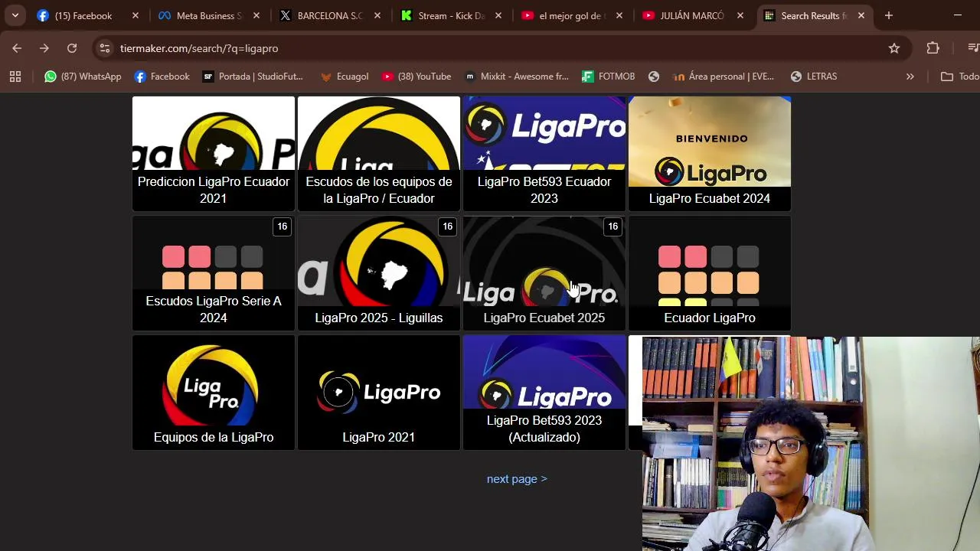Viewport: 980px width, 551px height.
Task: Open LigaPro 2021 template
Action: click(379, 393)
